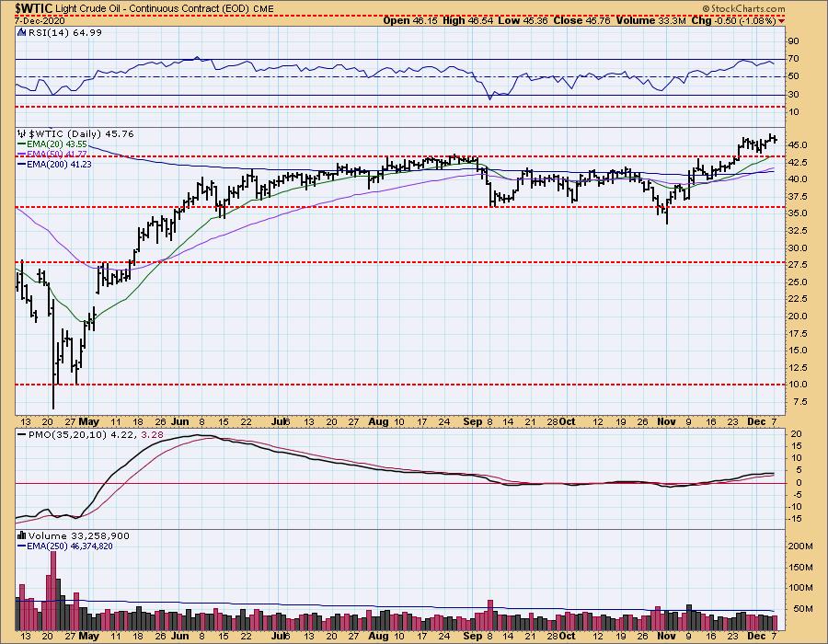Click the 27.5 price axis label
This screenshot has height=644, width=828.
(798, 264)
